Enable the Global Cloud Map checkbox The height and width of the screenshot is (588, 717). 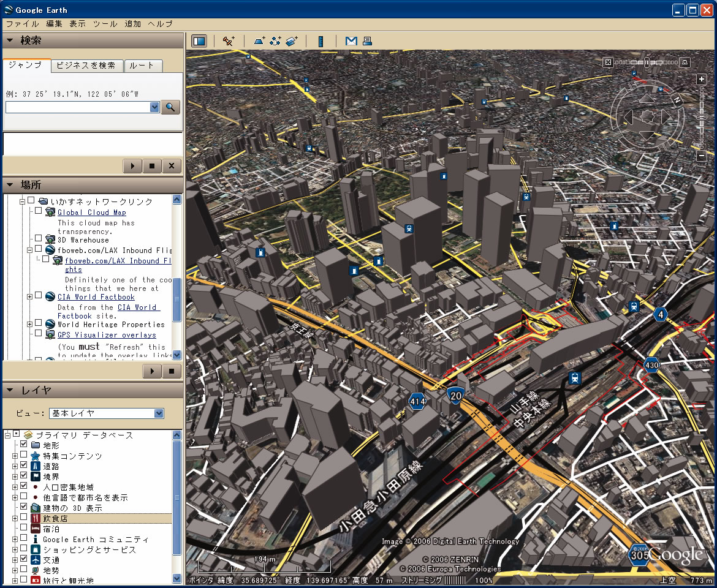point(39,211)
